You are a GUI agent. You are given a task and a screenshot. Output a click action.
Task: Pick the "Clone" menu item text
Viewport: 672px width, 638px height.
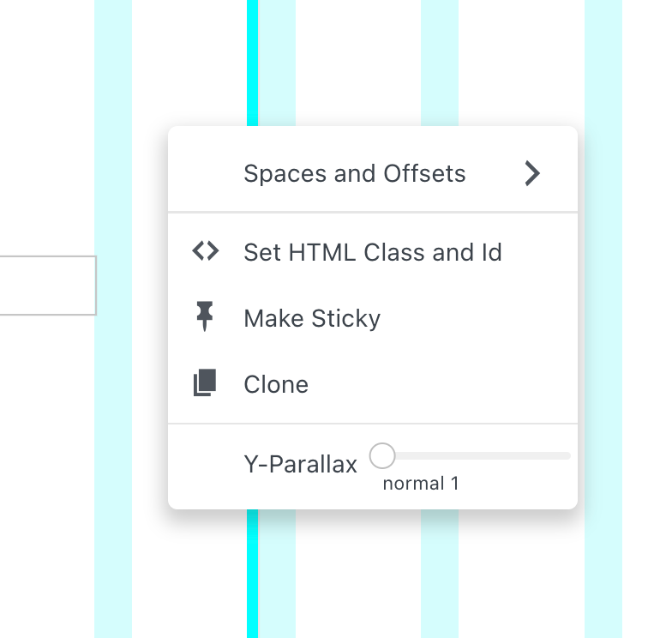276,383
